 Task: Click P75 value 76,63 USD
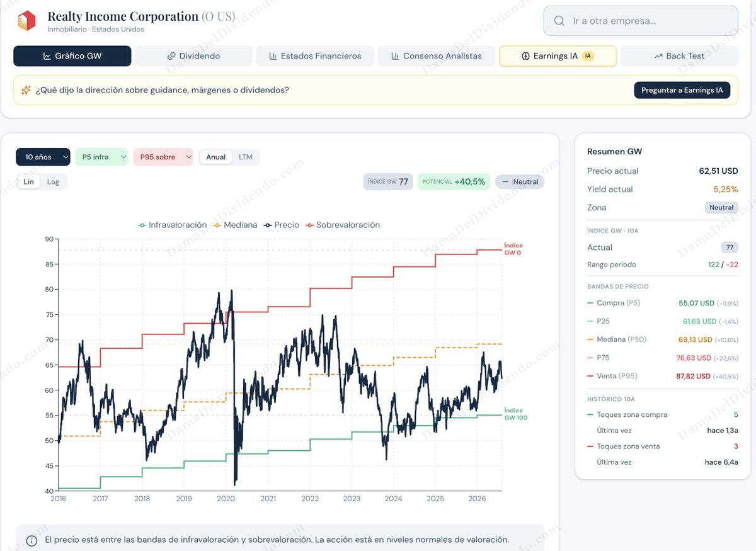pyautogui.click(x=693, y=358)
